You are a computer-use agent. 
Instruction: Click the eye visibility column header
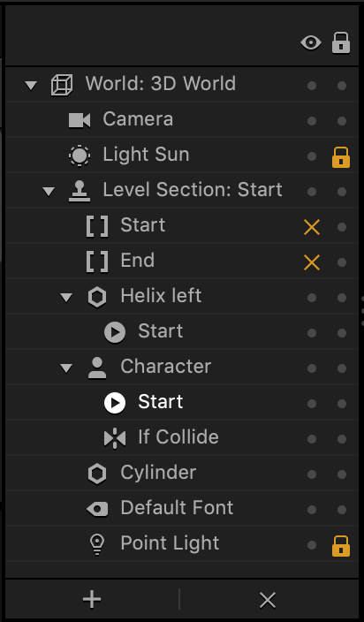311,42
